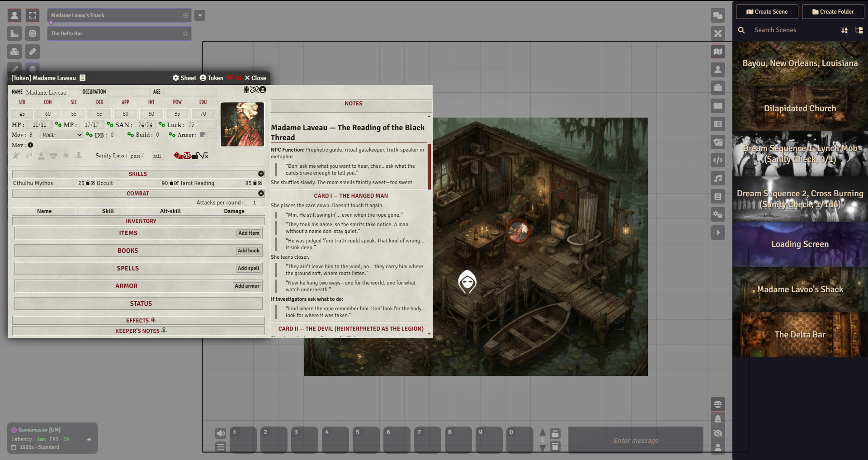Image resolution: width=868 pixels, height=460 pixels.
Task: Click Add spell in the inventory
Action: tap(248, 268)
